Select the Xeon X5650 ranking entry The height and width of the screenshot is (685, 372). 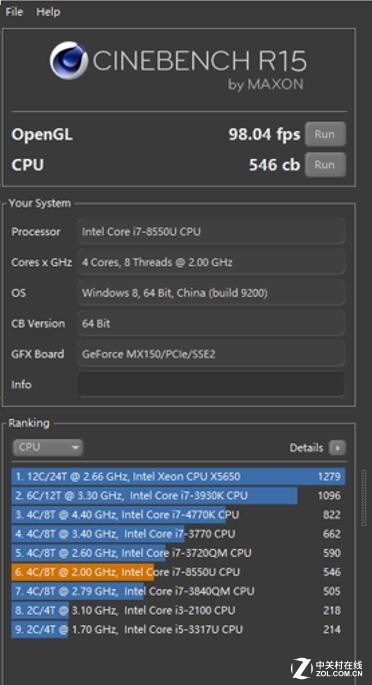coord(179,476)
